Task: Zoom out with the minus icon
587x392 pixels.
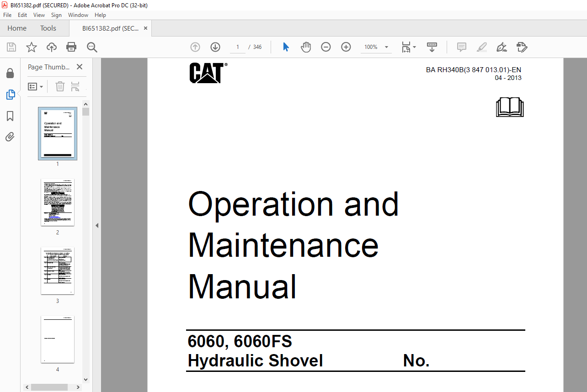Action: click(x=326, y=47)
